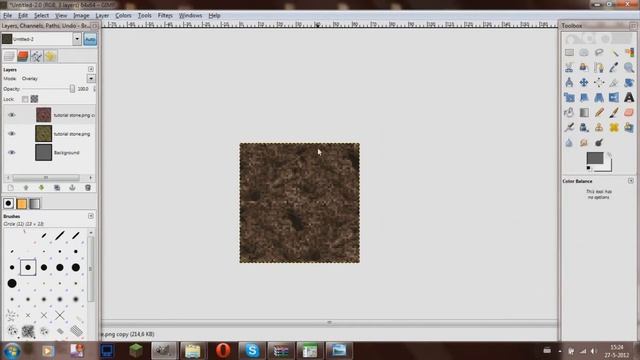Select the Fuzzy Select wand tool

point(614,53)
